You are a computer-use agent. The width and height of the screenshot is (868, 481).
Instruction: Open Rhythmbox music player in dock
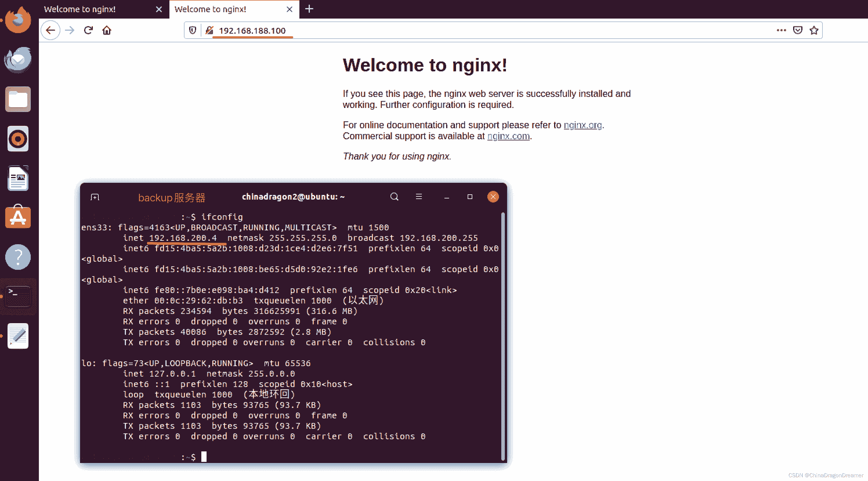click(18, 139)
